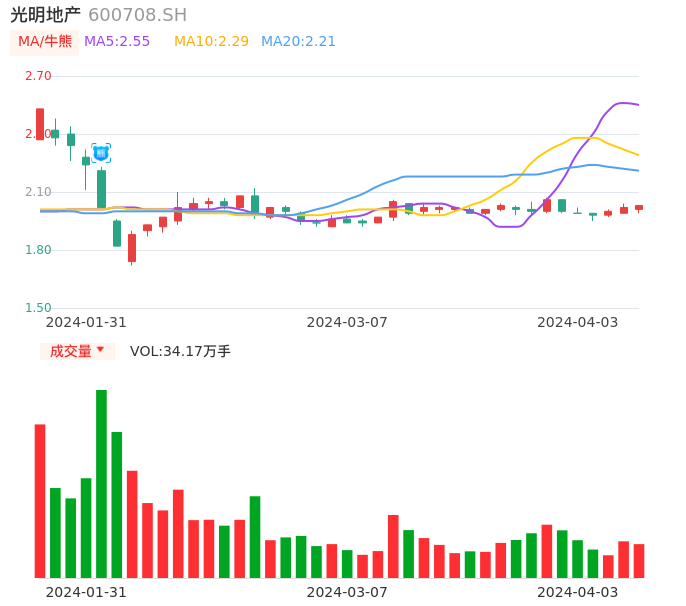Click the 2024-03-07 date label under the volume chart

[346, 591]
